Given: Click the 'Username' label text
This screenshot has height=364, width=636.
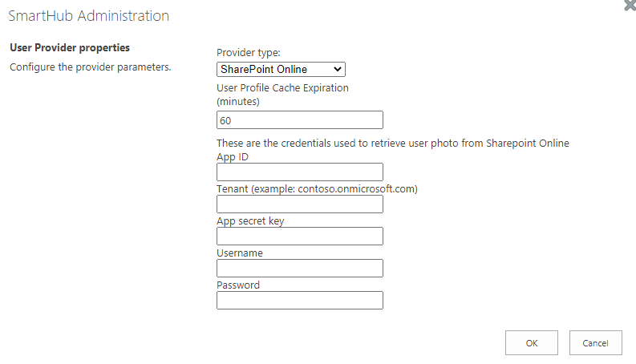Looking at the screenshot, I should (x=240, y=253).
